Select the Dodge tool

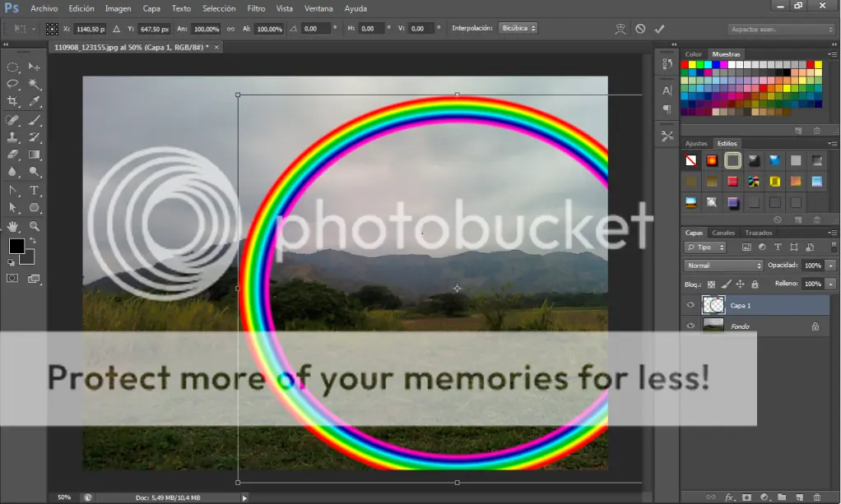[34, 172]
